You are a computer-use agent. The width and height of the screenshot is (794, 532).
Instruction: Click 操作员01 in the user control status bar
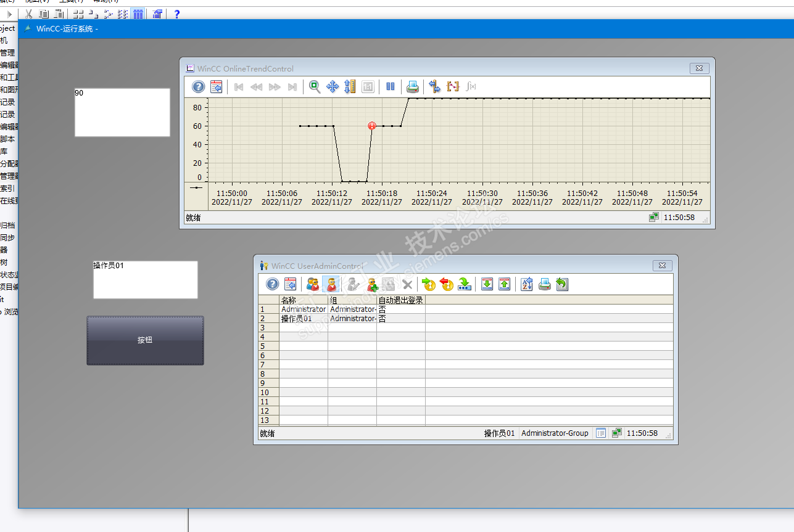coord(499,433)
